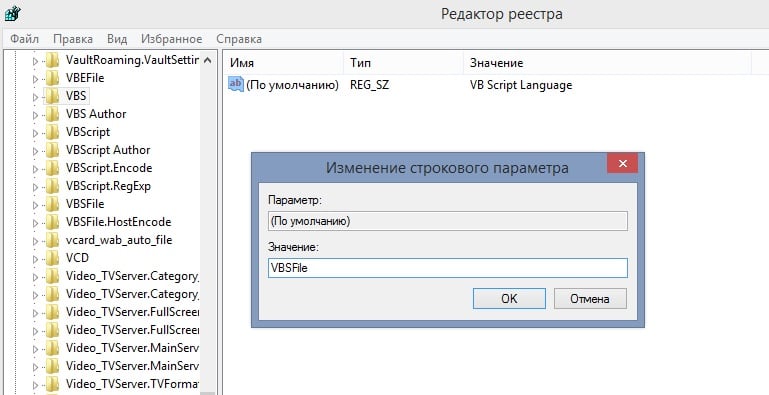
Task: Select the VBS folder icon in tree
Action: 52,96
